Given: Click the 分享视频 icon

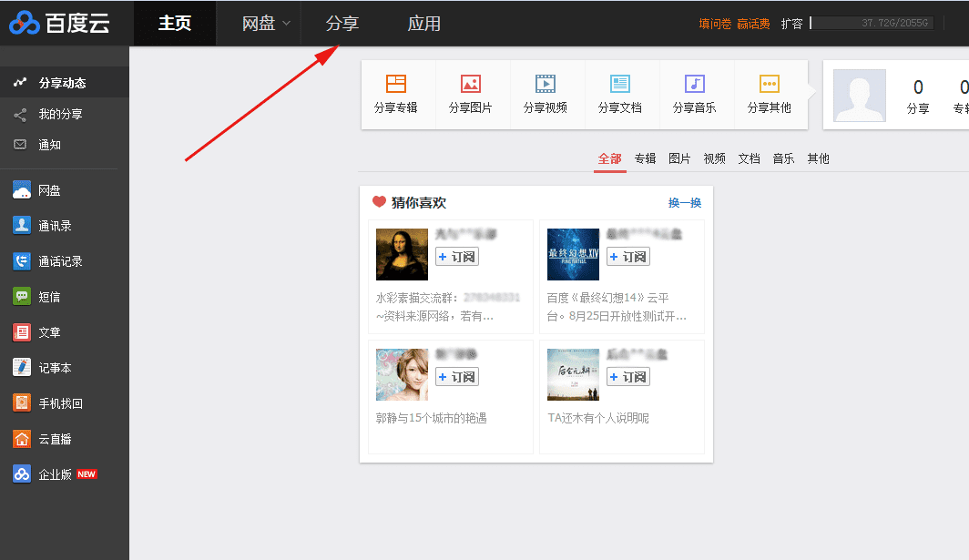Looking at the screenshot, I should tap(545, 84).
